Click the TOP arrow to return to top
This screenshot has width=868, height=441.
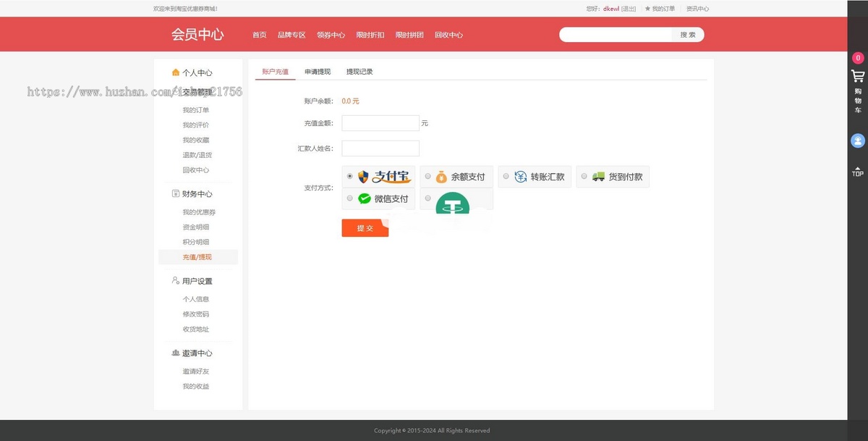click(x=858, y=172)
